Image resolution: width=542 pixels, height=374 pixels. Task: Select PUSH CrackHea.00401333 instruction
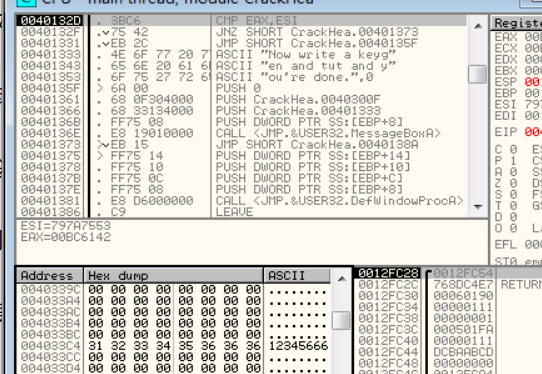point(298,111)
